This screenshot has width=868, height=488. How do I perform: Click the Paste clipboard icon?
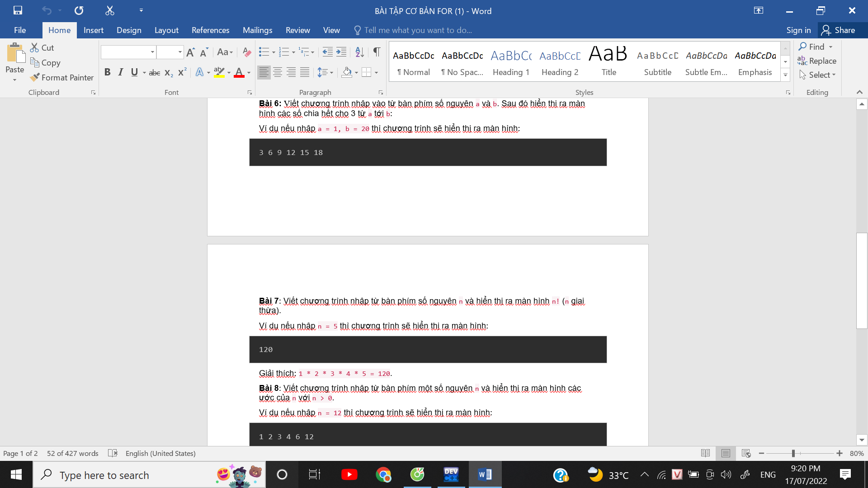pos(15,53)
